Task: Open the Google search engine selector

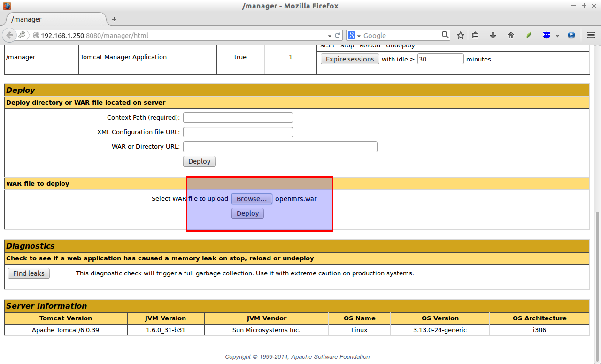Action: (x=354, y=35)
